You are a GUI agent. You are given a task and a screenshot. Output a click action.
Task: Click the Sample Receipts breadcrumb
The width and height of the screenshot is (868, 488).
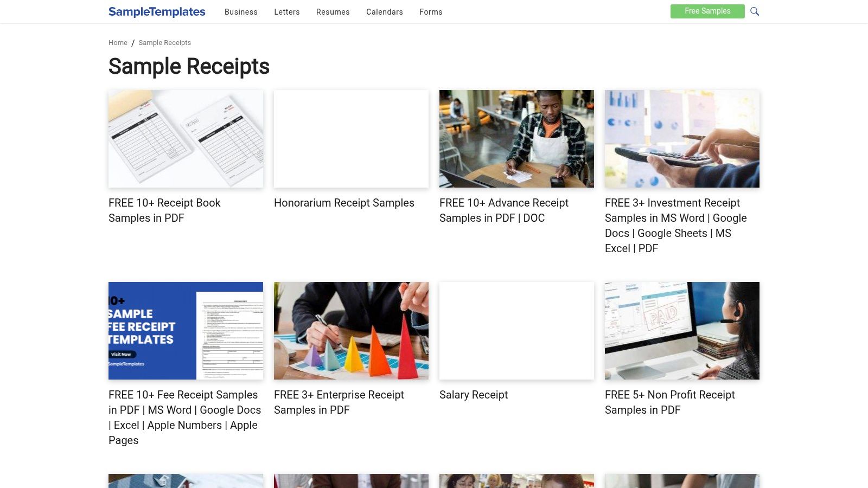(x=164, y=42)
